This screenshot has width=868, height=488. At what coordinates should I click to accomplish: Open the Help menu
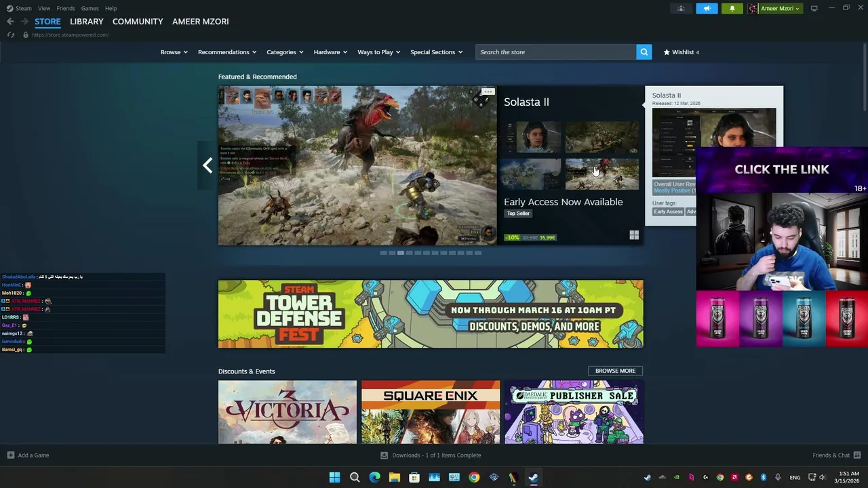pyautogui.click(x=111, y=8)
